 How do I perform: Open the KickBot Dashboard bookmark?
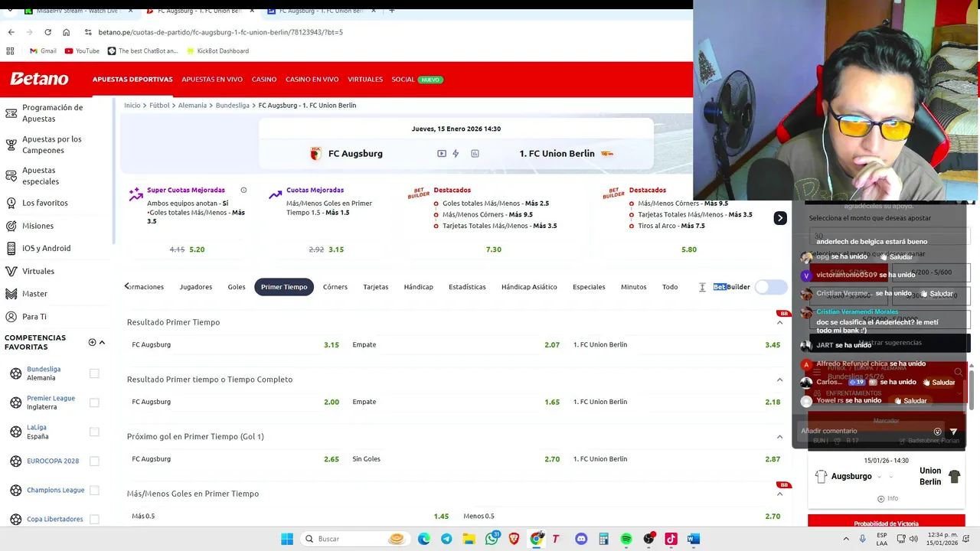pyautogui.click(x=217, y=51)
